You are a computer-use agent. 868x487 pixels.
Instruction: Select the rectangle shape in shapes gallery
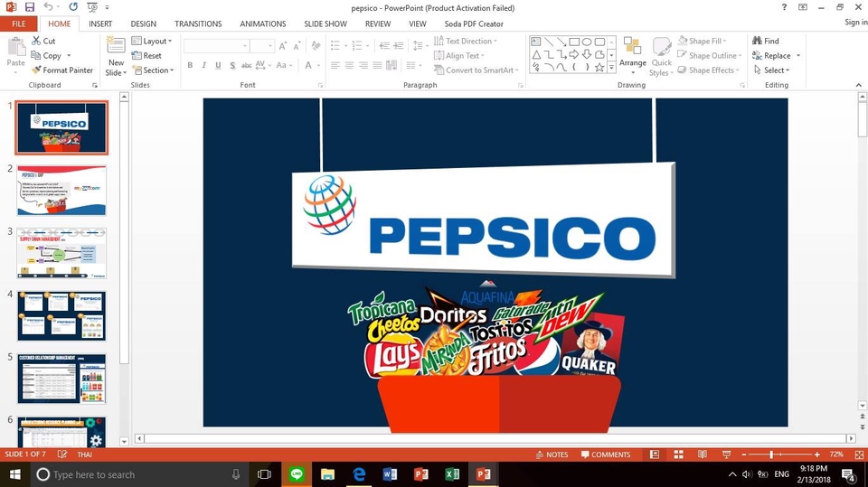[574, 42]
